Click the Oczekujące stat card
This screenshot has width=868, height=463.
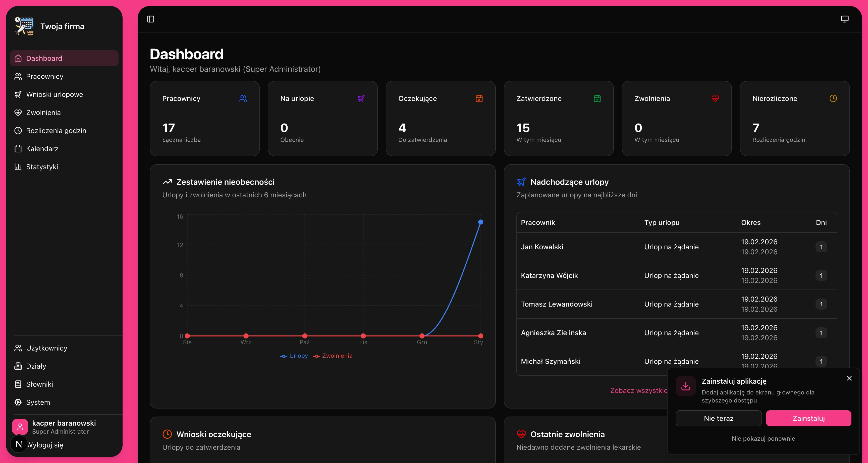tap(440, 118)
